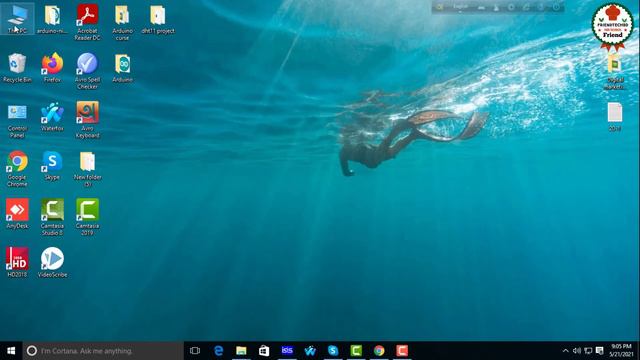Click the Cortana 'Ask me anything' search box

point(103,351)
